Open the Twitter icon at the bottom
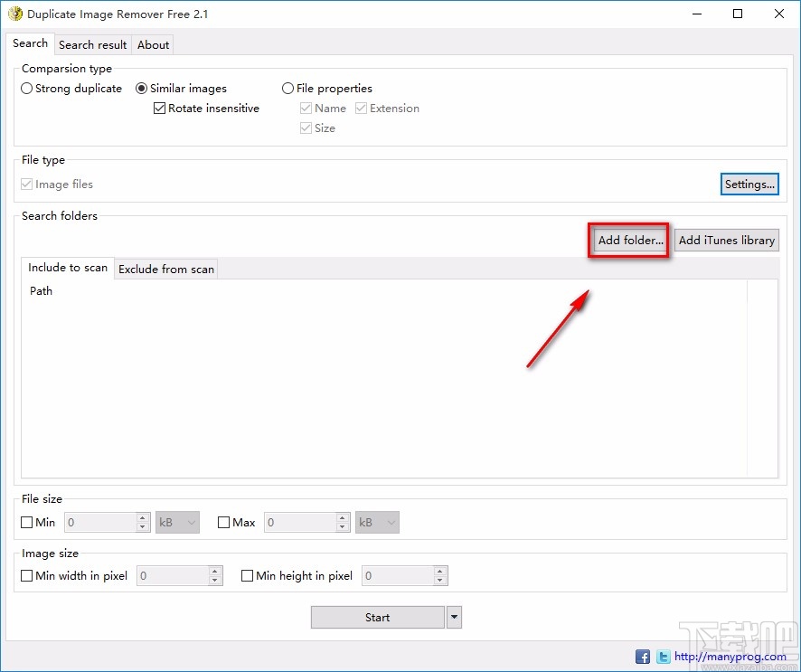The height and width of the screenshot is (672, 801). pos(663,656)
